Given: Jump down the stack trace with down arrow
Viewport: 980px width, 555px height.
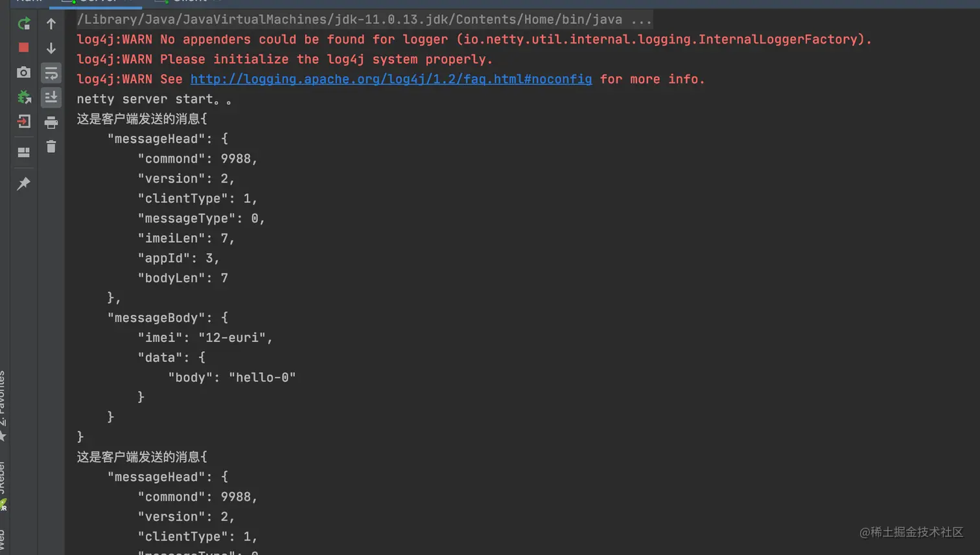Looking at the screenshot, I should point(51,48).
